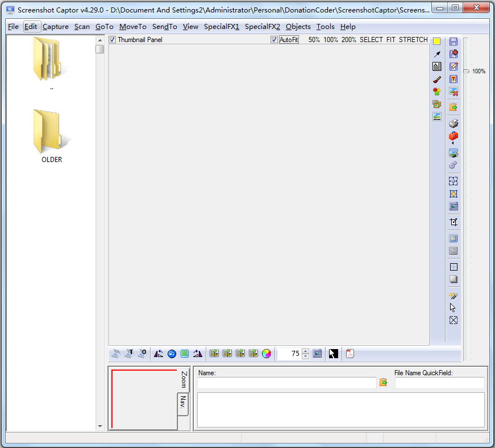Open the parent folder (..) thumbnail
The width and height of the screenshot is (495, 448).
(x=51, y=64)
